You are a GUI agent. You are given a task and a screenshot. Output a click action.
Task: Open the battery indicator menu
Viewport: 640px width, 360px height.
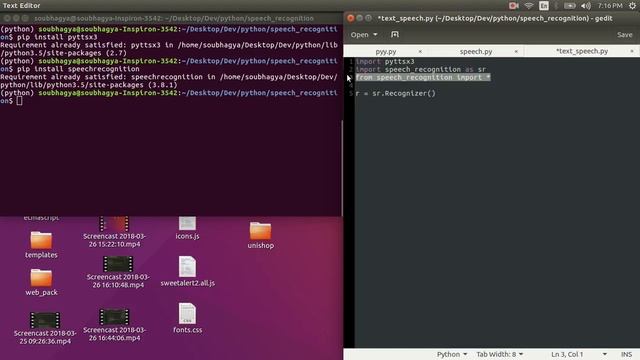(570, 6)
